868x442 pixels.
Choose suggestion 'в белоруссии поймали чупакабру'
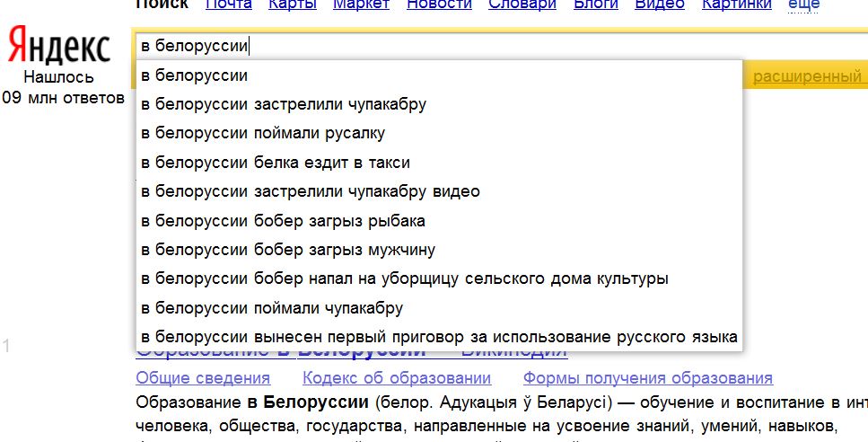(439, 308)
